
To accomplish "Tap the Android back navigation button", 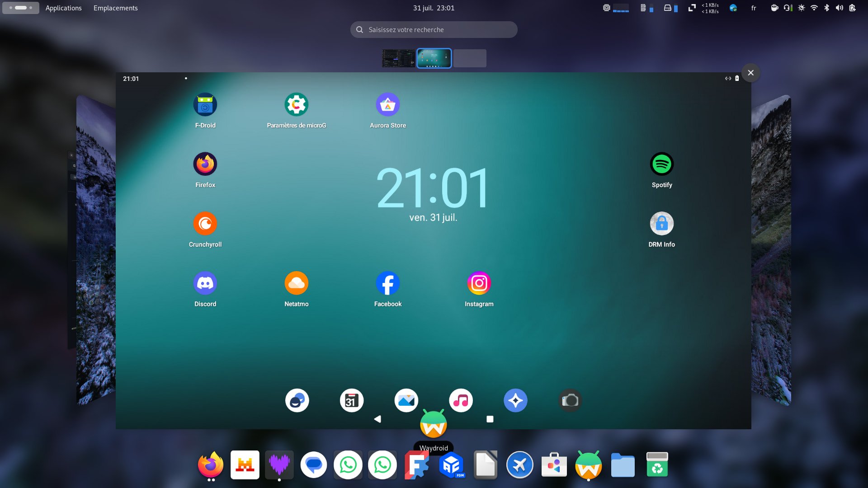I will 377,419.
